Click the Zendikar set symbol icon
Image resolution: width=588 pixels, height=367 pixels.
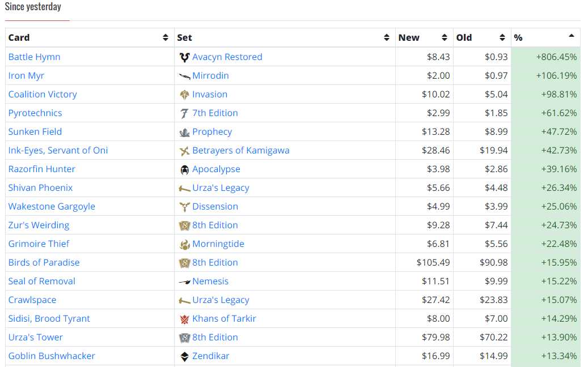pyautogui.click(x=184, y=356)
